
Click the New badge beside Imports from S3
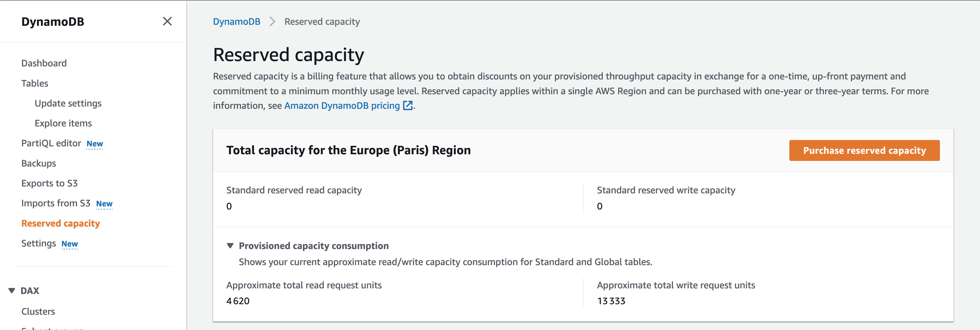[105, 204]
